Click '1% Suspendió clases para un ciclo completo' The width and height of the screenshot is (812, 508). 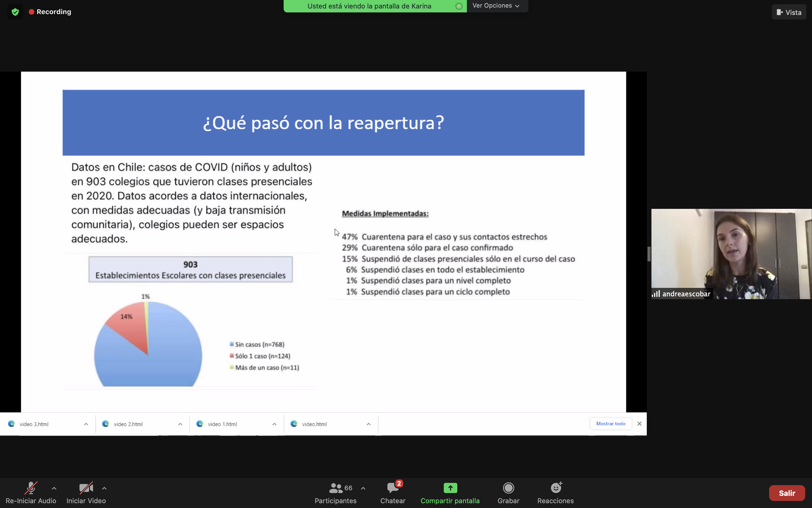(428, 292)
